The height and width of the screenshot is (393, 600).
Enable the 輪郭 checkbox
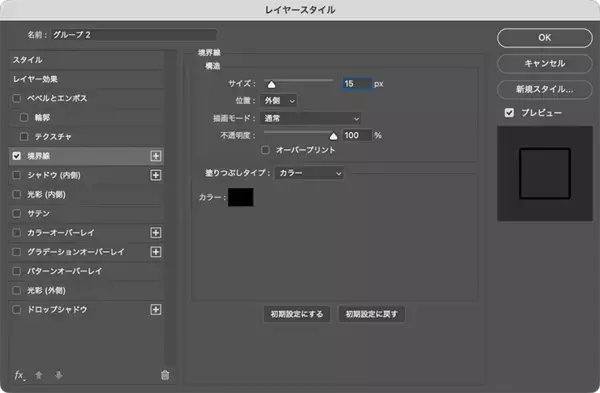tap(24, 117)
